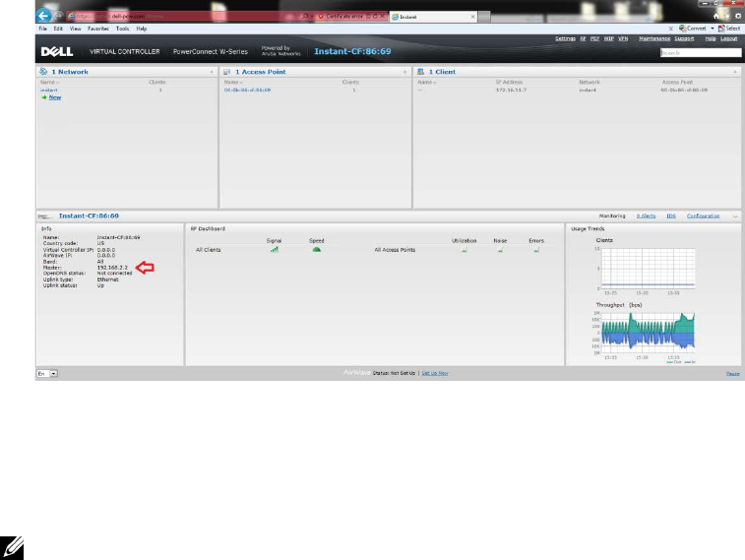Expand the 1 Client panel plus sign
Viewport: 745px width, 560px height.
click(735, 72)
